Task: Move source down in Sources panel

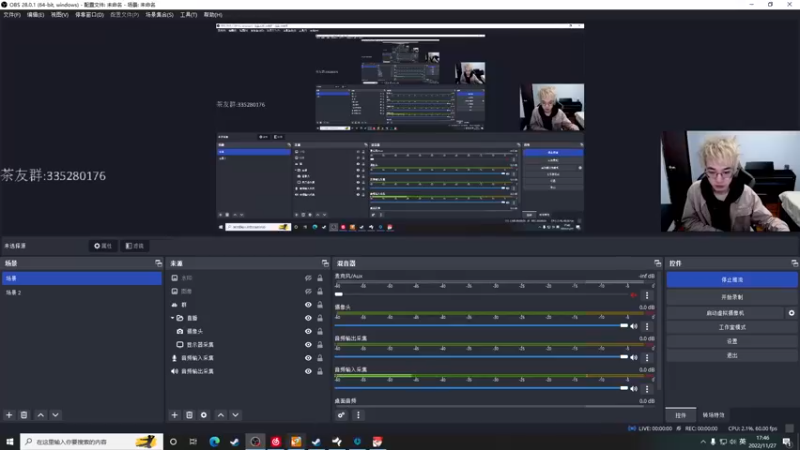Action: [x=236, y=415]
